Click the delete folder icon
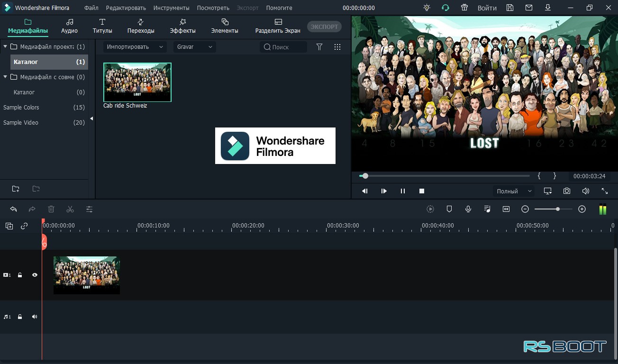The height and width of the screenshot is (364, 618). point(36,189)
